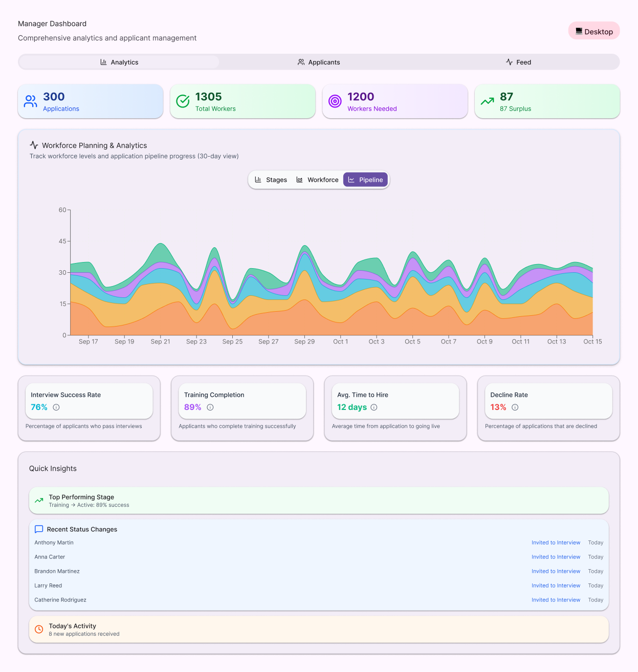Click the activity pulse icon beside Workforce Planning
Image resolution: width=638 pixels, height=672 pixels.
point(34,145)
